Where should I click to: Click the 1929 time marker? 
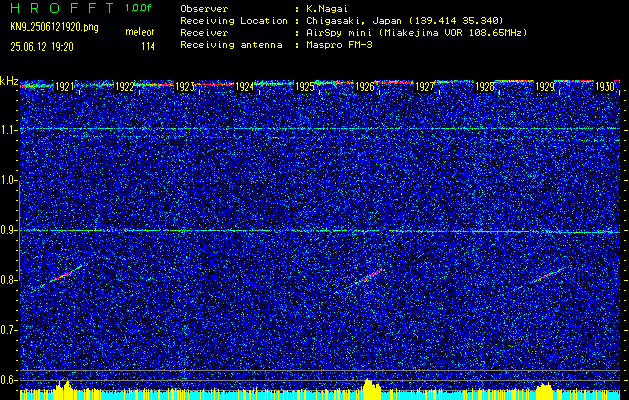[x=545, y=87]
